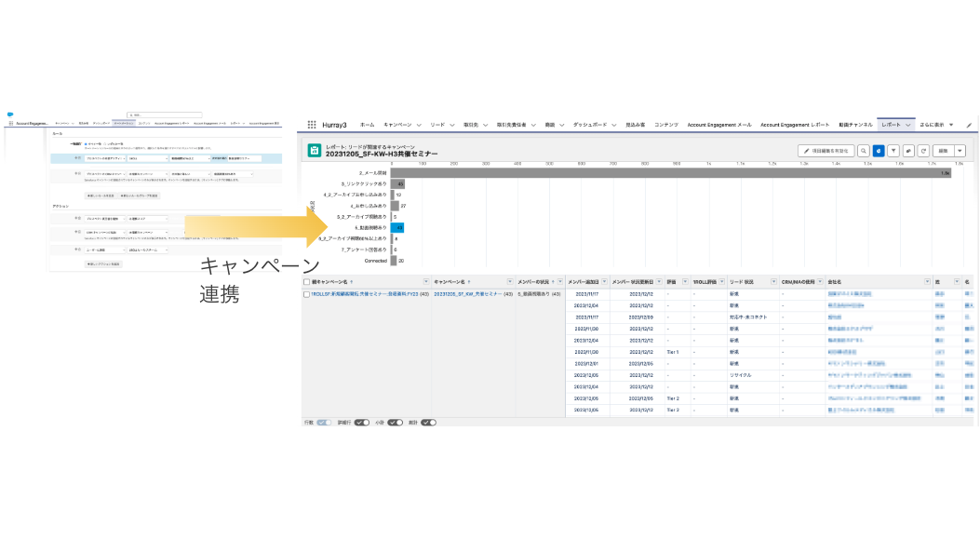Toggle the 行数 row count switch
This screenshot has height=553, width=980.
[x=324, y=422]
